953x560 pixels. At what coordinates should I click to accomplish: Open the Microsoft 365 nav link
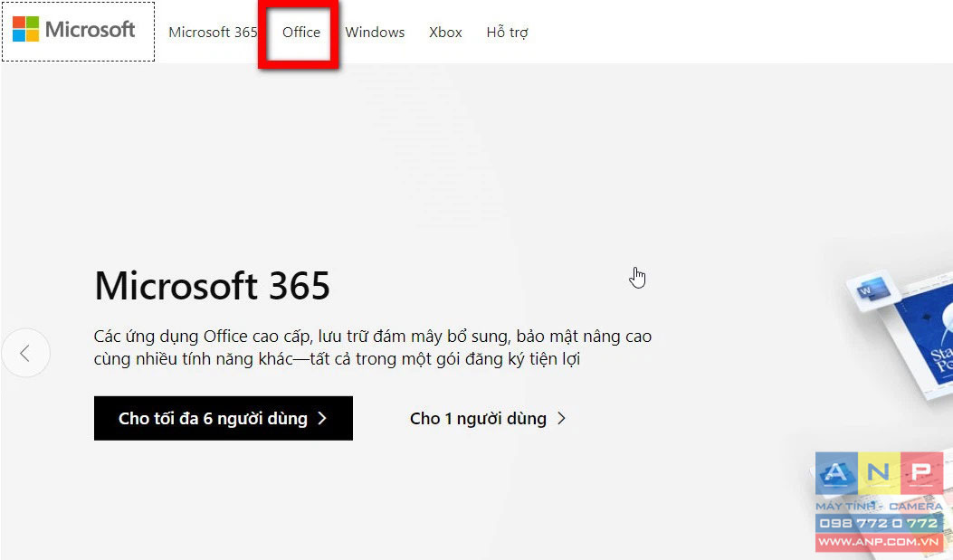(213, 33)
